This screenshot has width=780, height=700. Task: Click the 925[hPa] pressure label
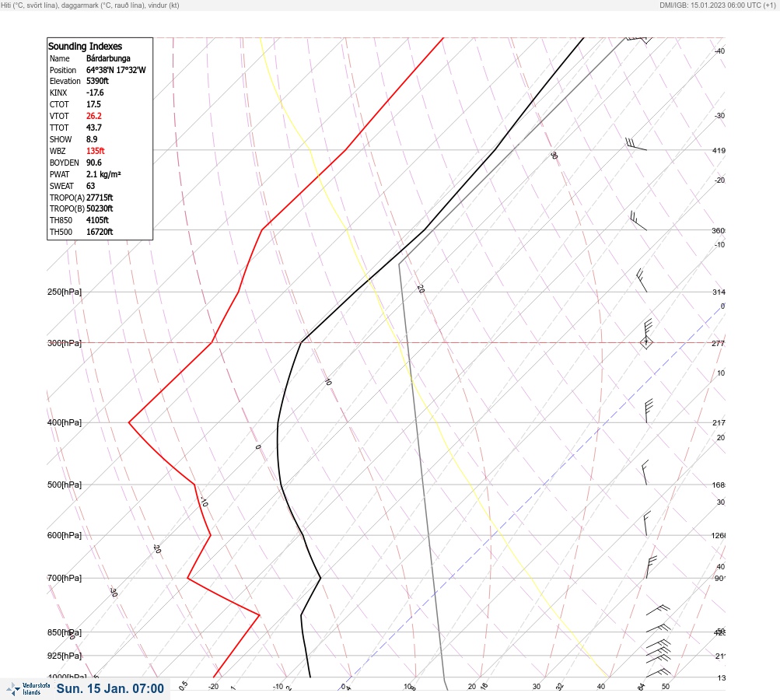click(x=65, y=656)
